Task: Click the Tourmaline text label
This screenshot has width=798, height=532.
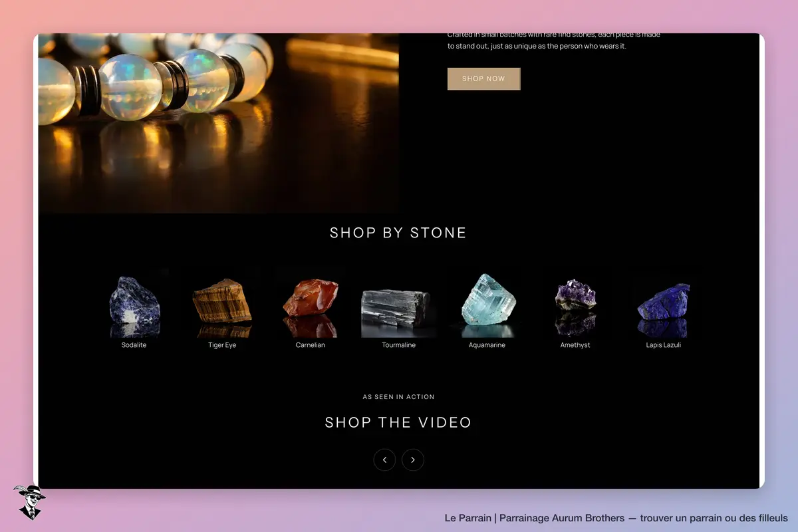Action: point(399,345)
